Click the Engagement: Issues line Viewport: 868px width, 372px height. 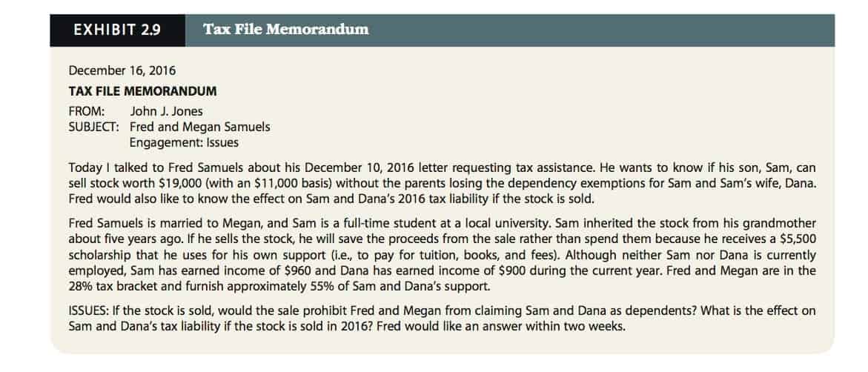pos(184,142)
